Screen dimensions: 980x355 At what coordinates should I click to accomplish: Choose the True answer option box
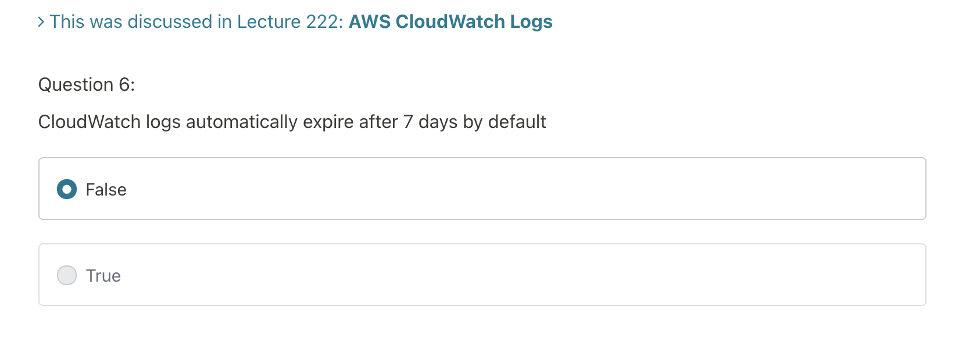(482, 275)
